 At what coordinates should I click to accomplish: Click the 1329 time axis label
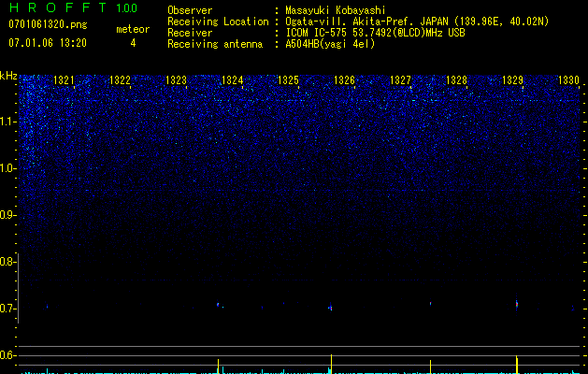(x=512, y=80)
